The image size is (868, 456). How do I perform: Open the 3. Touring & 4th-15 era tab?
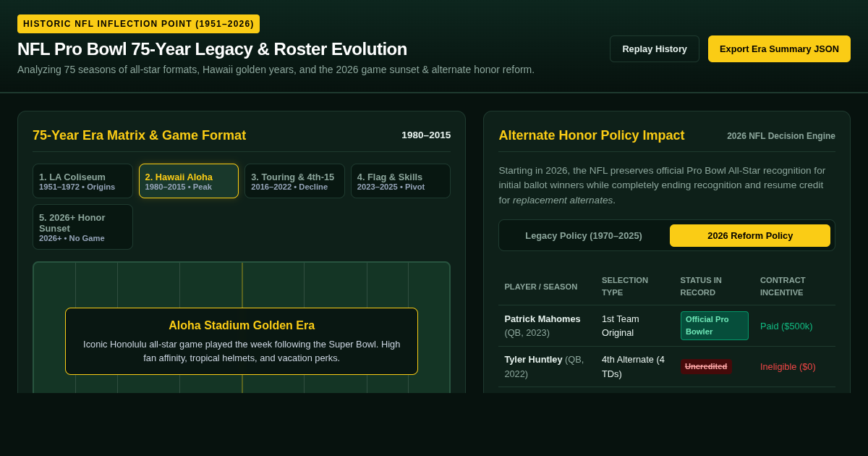tap(294, 181)
